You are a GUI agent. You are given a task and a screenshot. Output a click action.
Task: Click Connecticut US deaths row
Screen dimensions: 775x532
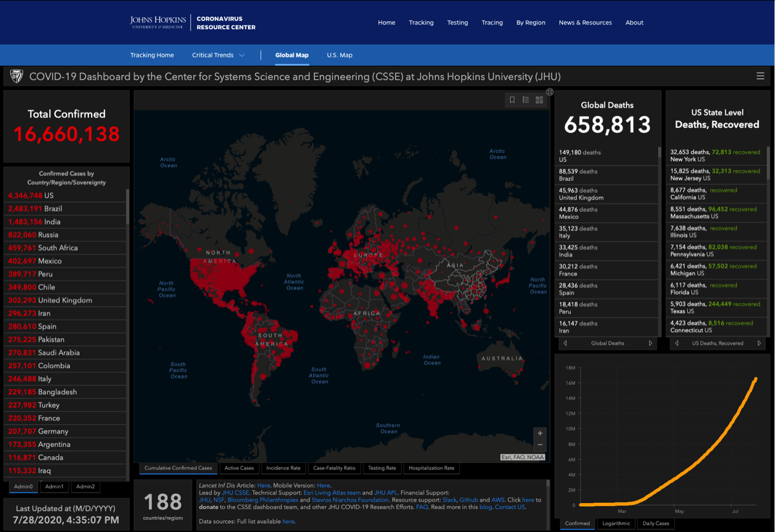coord(716,327)
